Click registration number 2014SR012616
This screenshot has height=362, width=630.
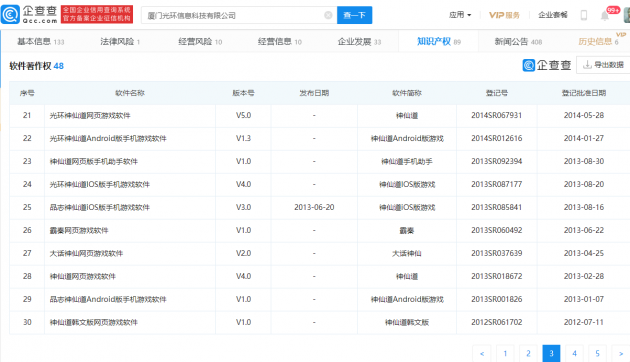tap(497, 138)
